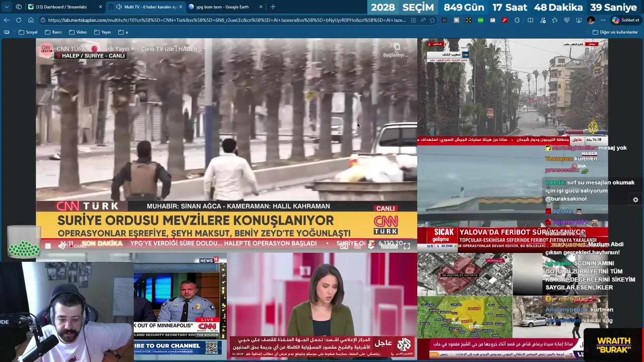This screenshot has height=362, width=644.
Task: Click the Al Araby anchor stream tile
Action: [322, 306]
